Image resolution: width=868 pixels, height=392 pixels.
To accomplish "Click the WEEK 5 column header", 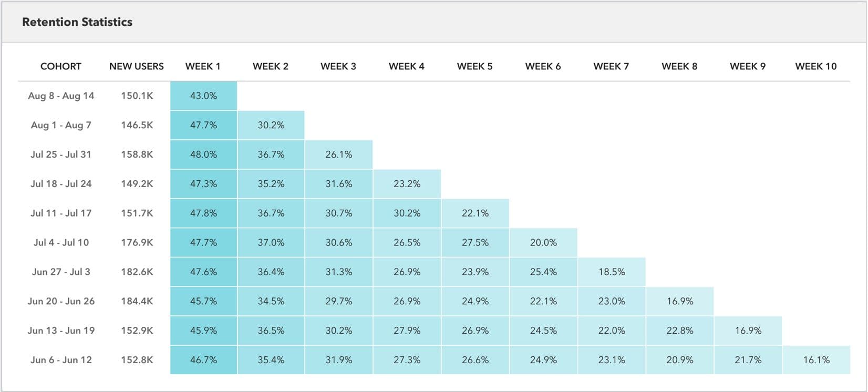I will (475, 66).
